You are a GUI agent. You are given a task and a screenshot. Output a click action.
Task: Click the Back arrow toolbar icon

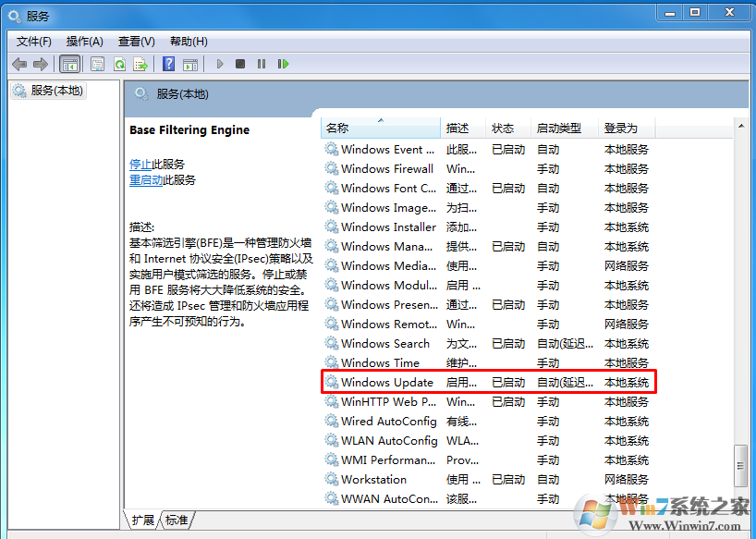[19, 64]
